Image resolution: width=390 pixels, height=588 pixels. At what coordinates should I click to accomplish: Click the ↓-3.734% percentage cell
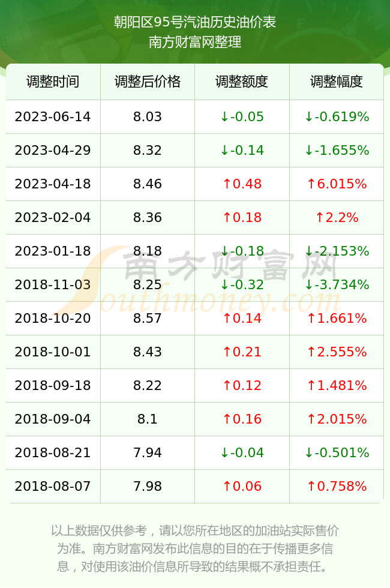337,284
